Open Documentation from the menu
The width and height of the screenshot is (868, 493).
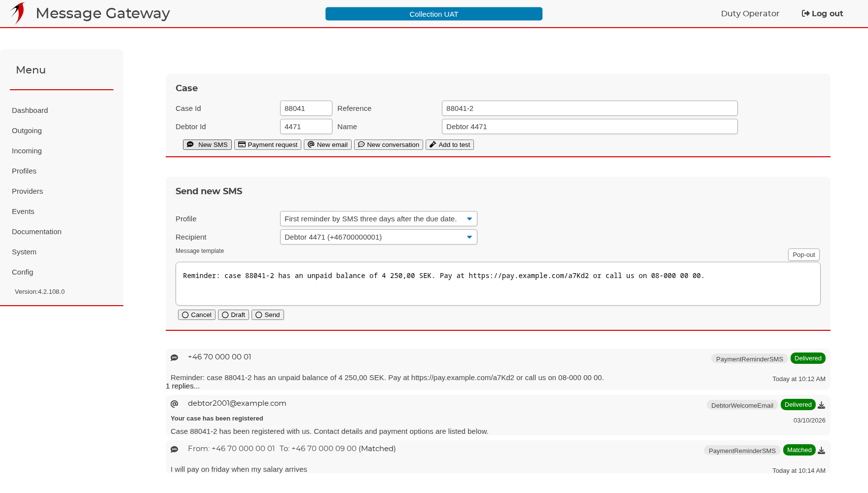(x=36, y=232)
